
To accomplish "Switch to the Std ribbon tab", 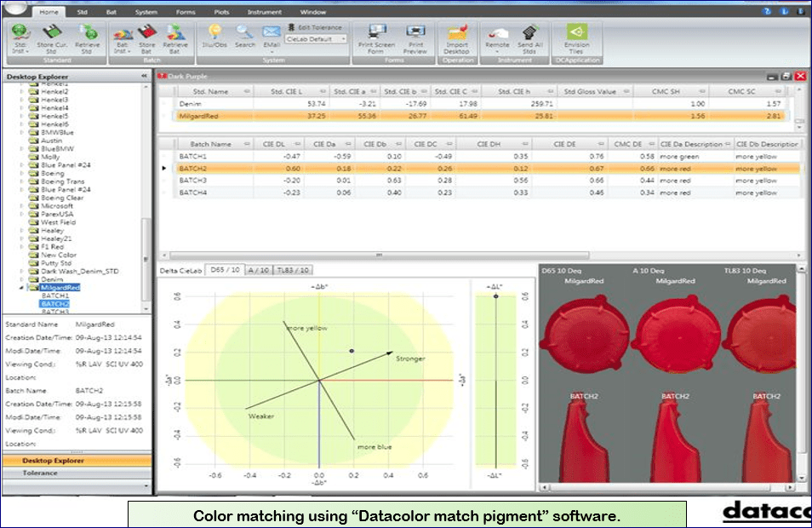I will coord(82,11).
